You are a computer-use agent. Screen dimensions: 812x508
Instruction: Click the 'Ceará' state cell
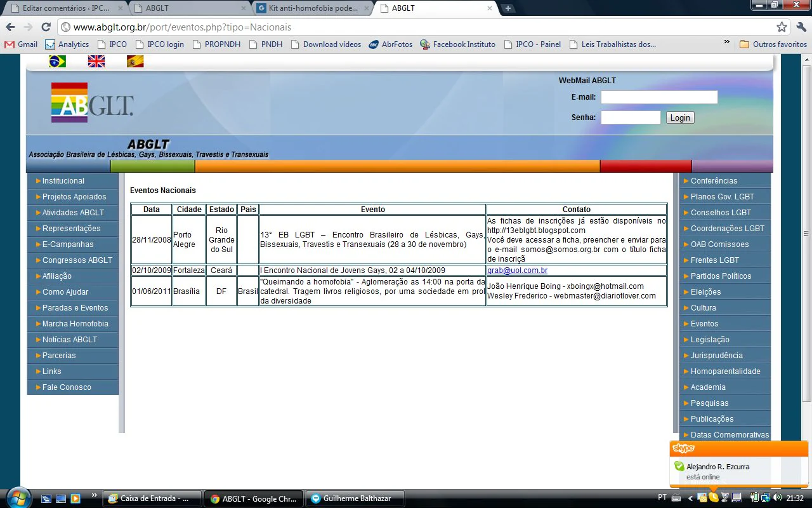point(221,271)
